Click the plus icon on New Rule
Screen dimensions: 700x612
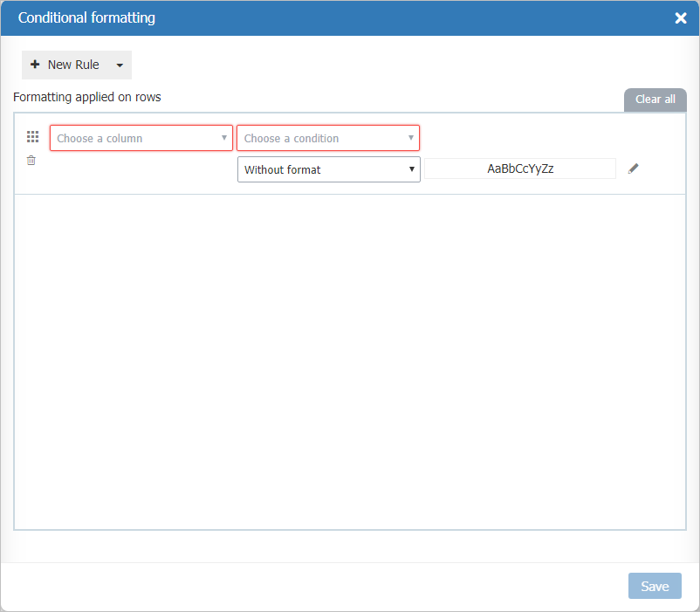[35, 65]
